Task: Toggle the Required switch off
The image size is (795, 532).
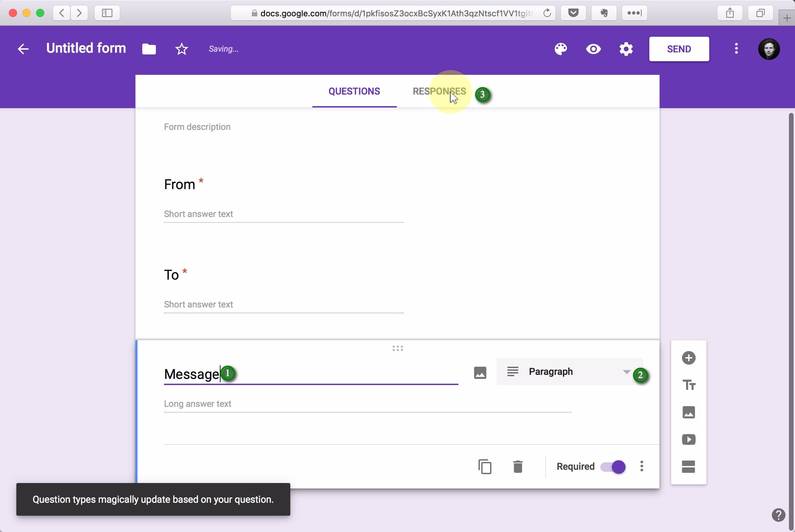Action: pos(613,467)
